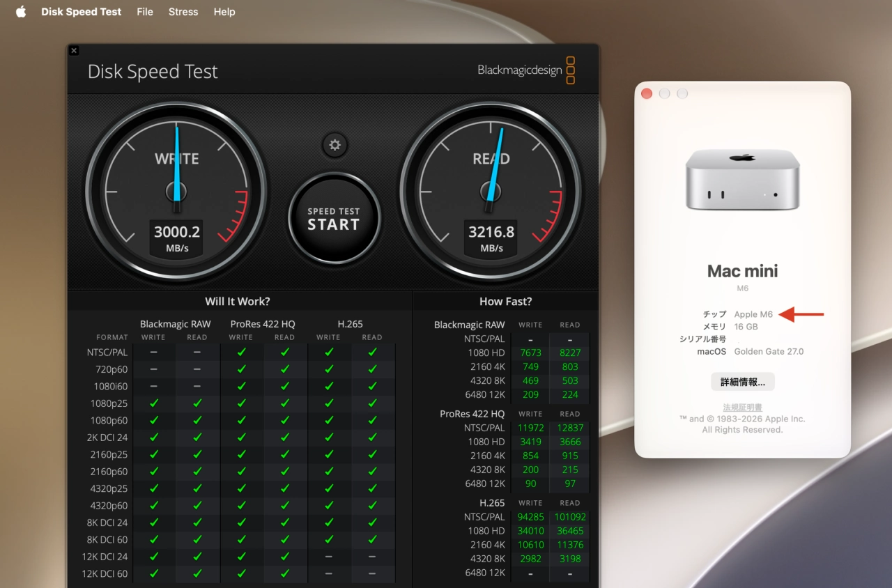Viewport: 892px width, 588px height.
Task: Click the ProRes NTSC/PAL write value 11972
Action: pyautogui.click(x=530, y=428)
